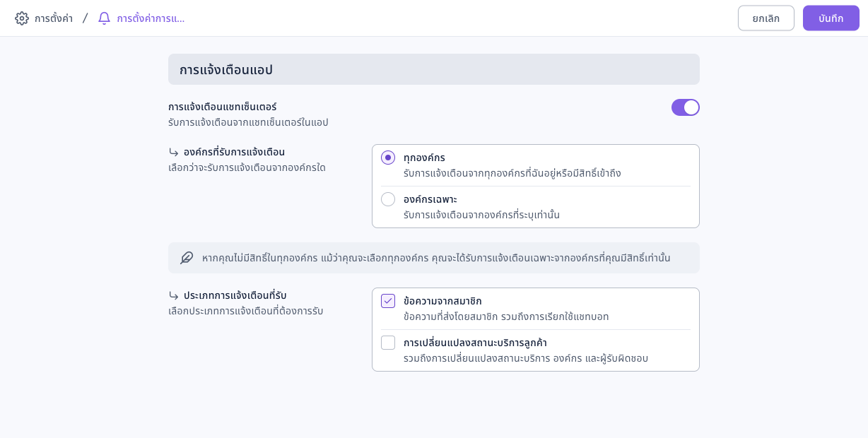
Task: Click the การแจ้งเตือนแชทเซ็นเตอร์ label
Action: click(x=223, y=107)
